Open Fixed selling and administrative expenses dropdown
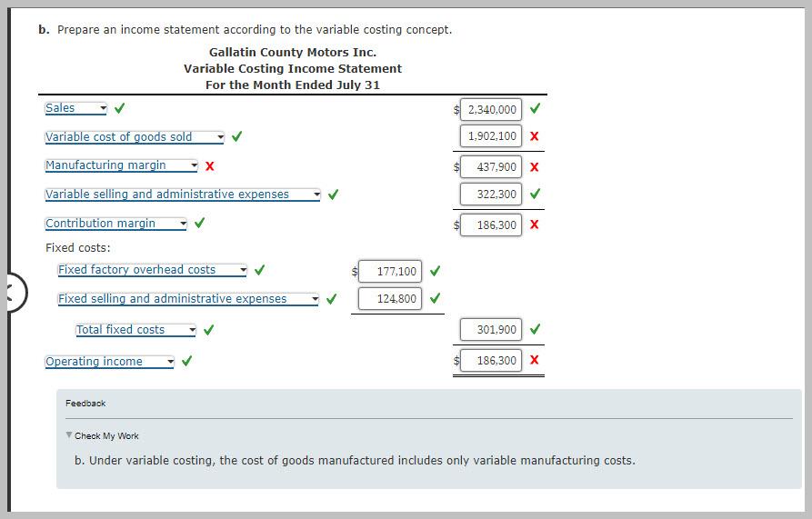The image size is (812, 519). coord(188,299)
